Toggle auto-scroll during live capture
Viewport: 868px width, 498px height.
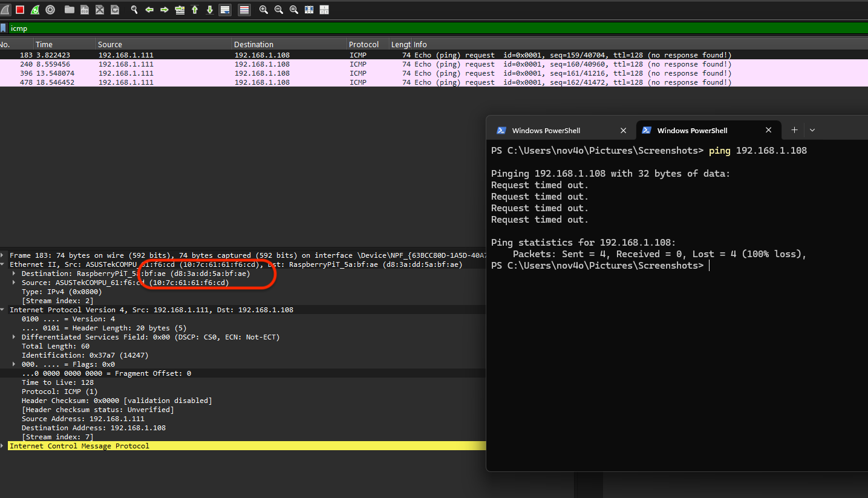pyautogui.click(x=225, y=10)
